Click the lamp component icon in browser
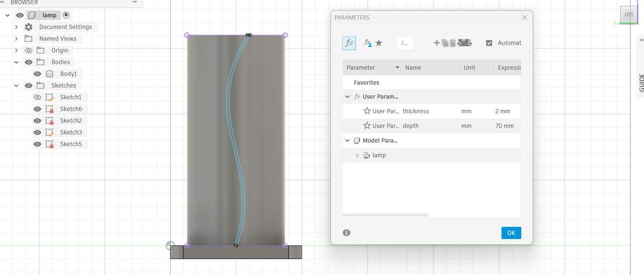 click(32, 15)
